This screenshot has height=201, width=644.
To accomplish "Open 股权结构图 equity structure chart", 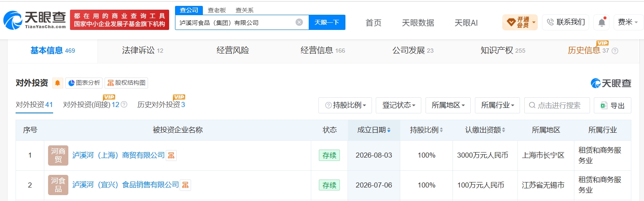I will [x=126, y=83].
